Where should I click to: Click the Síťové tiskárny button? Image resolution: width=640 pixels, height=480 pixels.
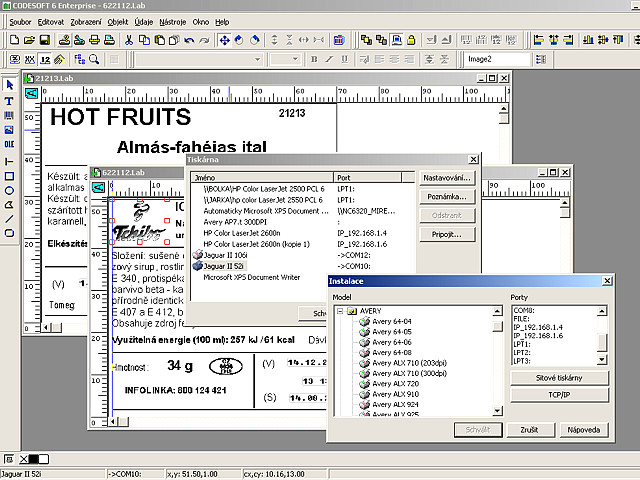click(x=559, y=378)
